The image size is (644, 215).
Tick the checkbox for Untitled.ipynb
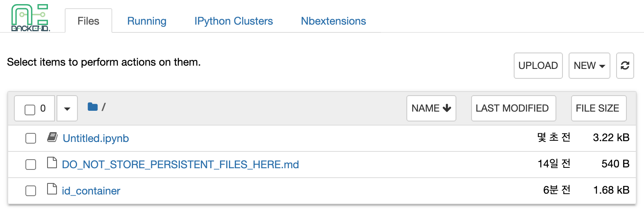[x=31, y=138]
